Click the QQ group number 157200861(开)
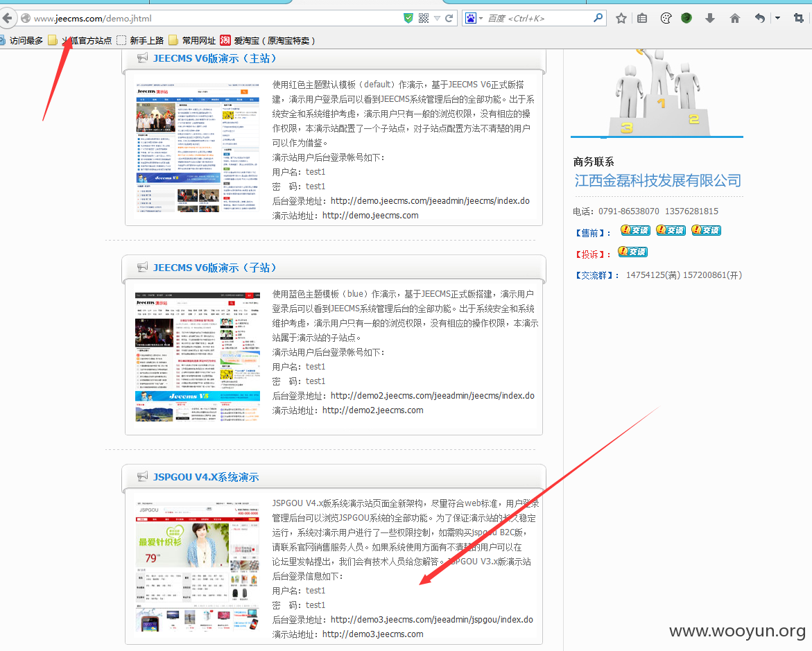This screenshot has height=651, width=812. [713, 275]
